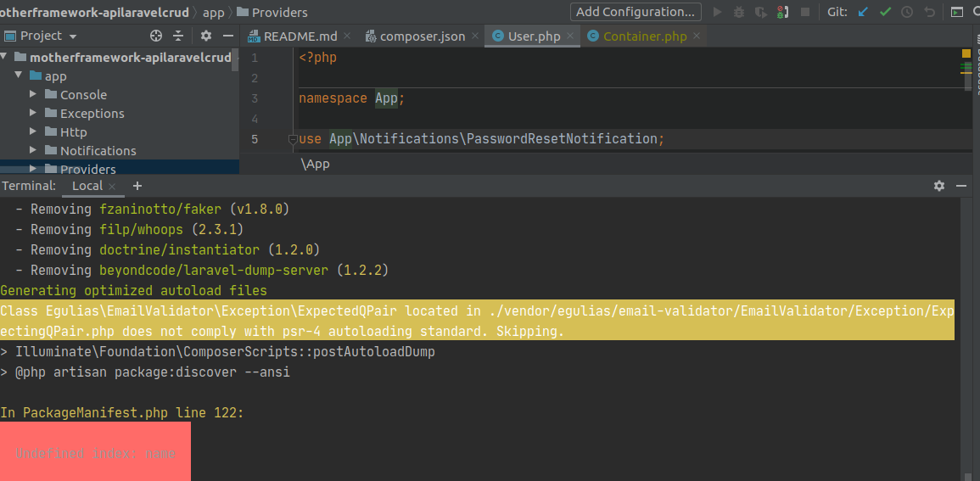Close the User.php tab
The image size is (980, 481).
pos(570,36)
